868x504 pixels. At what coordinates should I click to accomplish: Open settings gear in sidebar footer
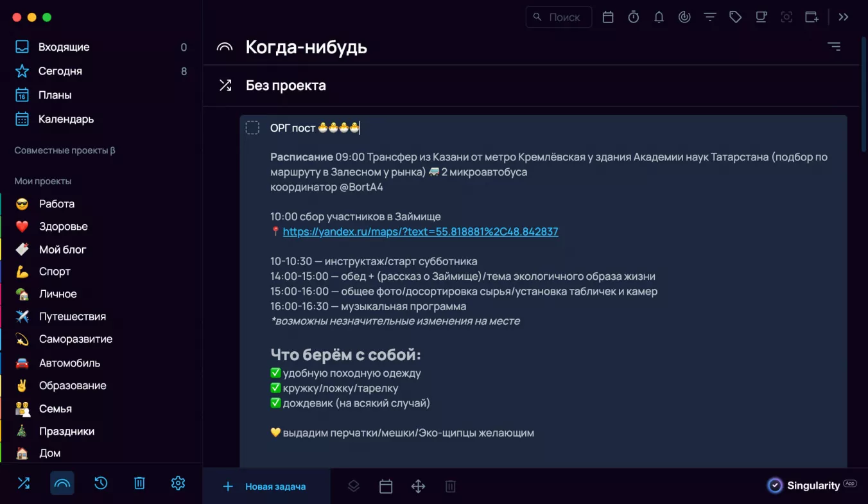[x=178, y=483]
